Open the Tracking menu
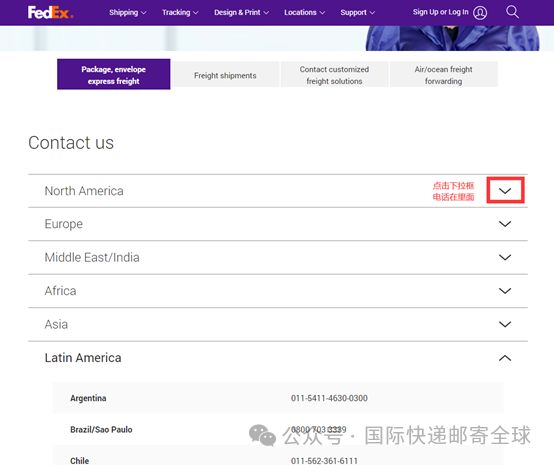 coord(180,12)
